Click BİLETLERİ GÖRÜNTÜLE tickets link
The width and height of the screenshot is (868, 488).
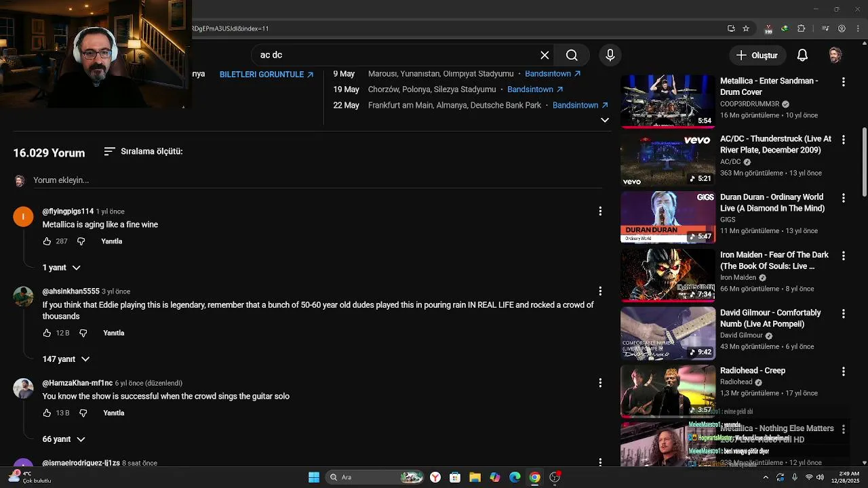point(267,75)
